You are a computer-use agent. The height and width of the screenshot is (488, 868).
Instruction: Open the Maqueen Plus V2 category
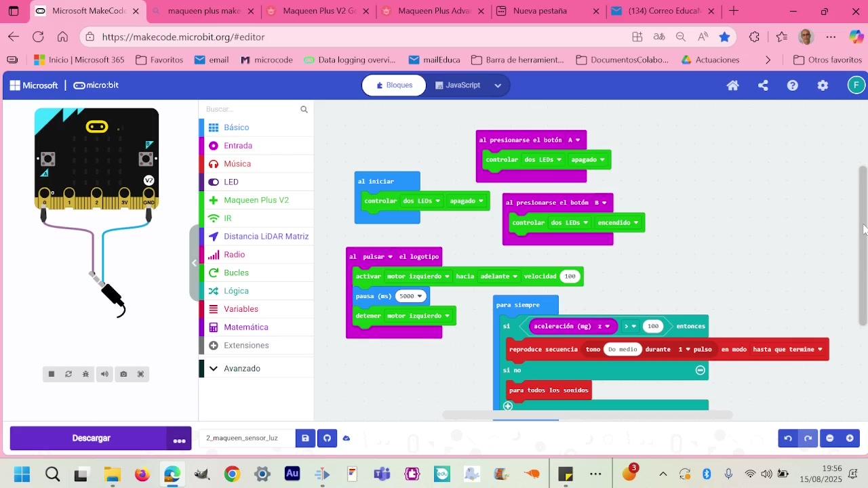[256, 200]
